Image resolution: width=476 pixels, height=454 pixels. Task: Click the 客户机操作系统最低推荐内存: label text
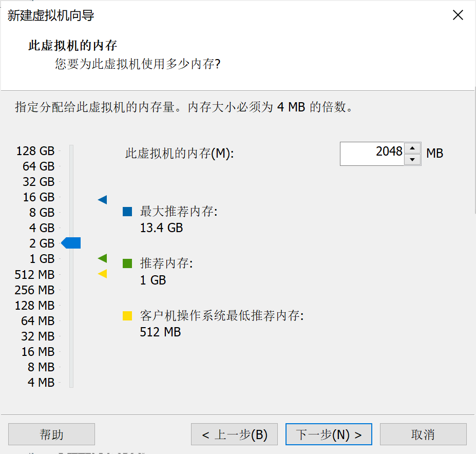point(222,315)
